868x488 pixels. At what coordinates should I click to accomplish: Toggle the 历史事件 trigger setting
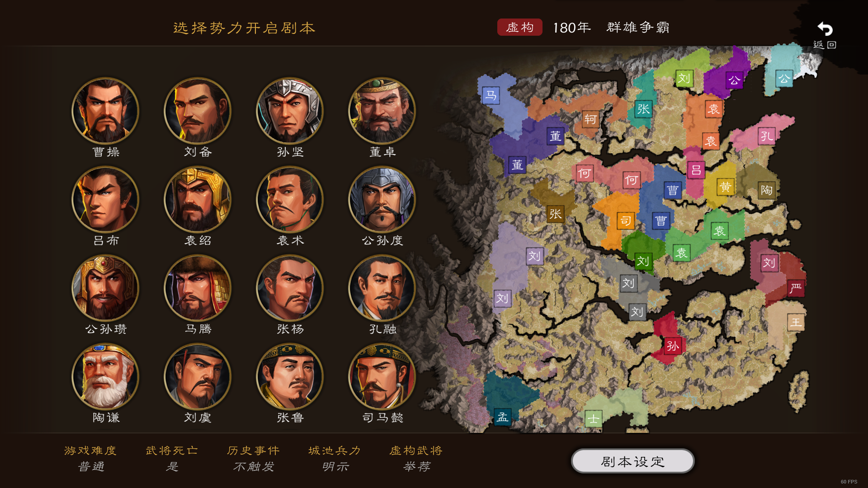click(x=253, y=458)
